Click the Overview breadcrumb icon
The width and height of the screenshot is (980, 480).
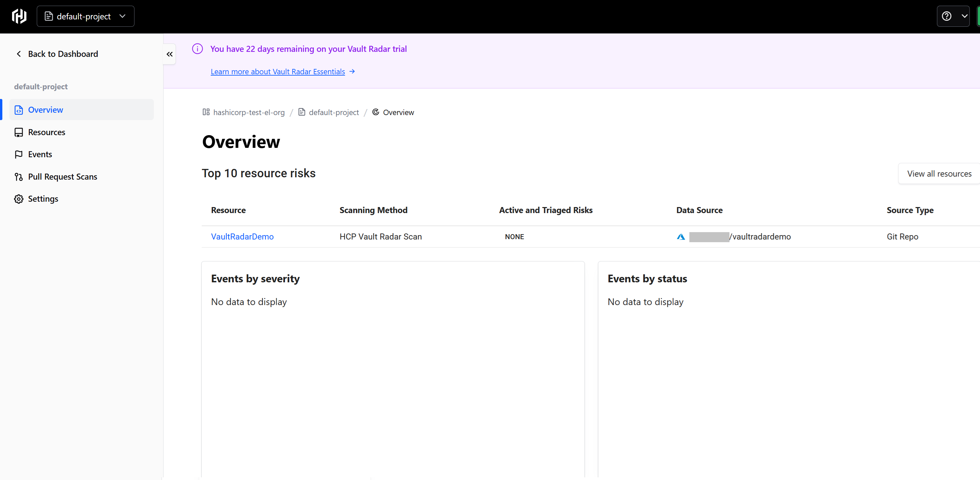(x=376, y=112)
